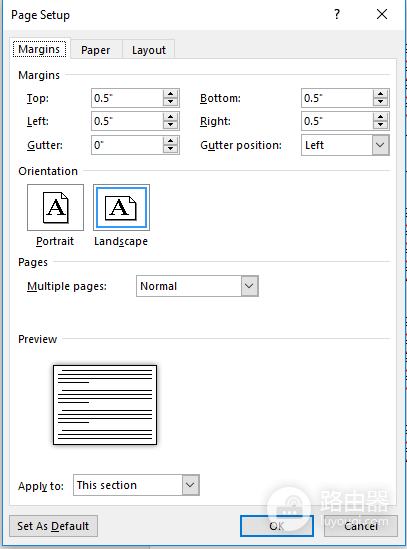Increase the Top margin with up arrow
The height and width of the screenshot is (549, 407).
pyautogui.click(x=171, y=94)
